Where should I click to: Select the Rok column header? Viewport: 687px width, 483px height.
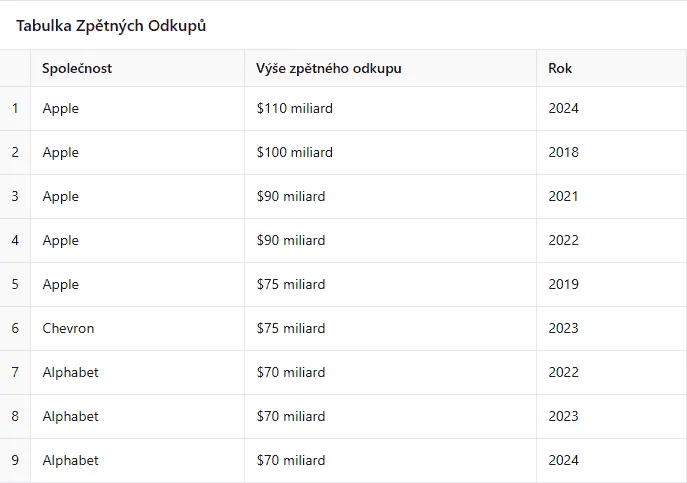(x=560, y=68)
